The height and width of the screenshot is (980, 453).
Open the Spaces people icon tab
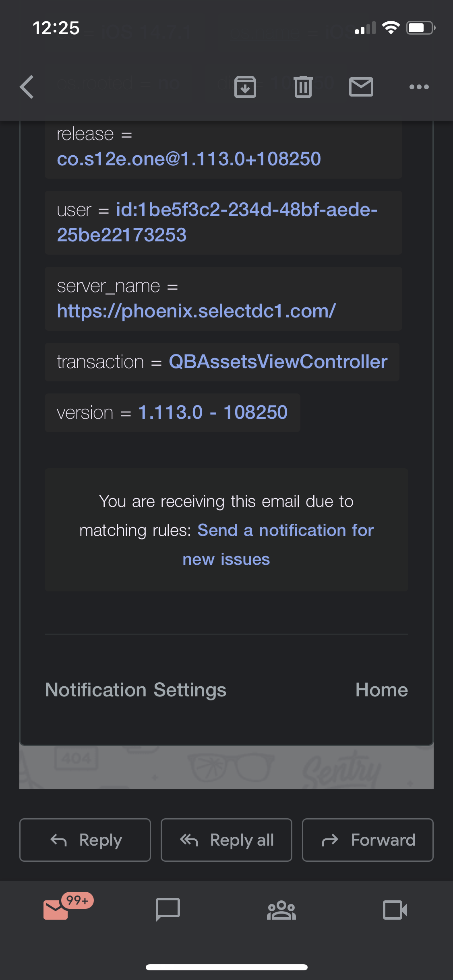click(281, 910)
